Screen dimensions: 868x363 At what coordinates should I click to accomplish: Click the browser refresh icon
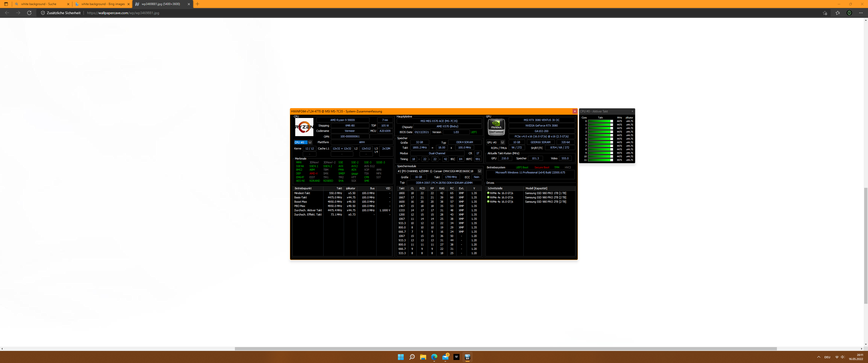[29, 13]
